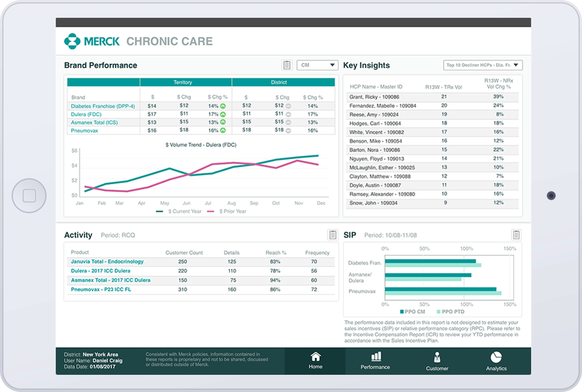Expand the Top 10 Decliner HCPs dropdown
582x392 pixels.
[x=482, y=65]
